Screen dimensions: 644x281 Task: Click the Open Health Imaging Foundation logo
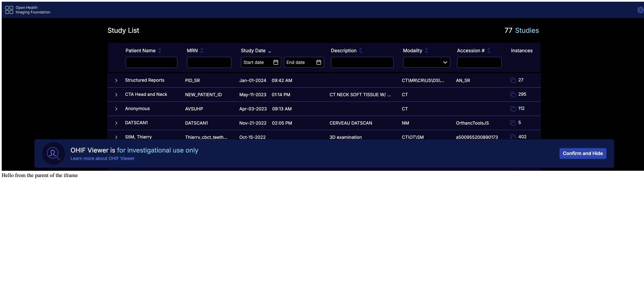[x=28, y=10]
